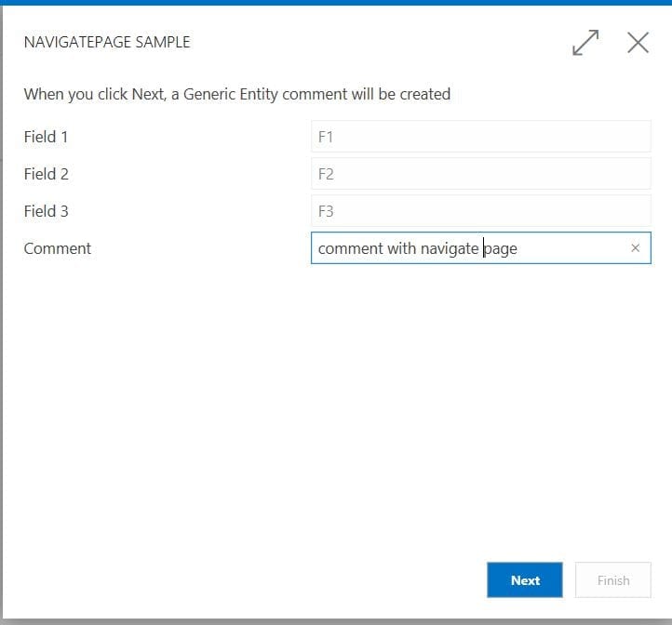
Task: Click the Next button
Action: point(525,580)
